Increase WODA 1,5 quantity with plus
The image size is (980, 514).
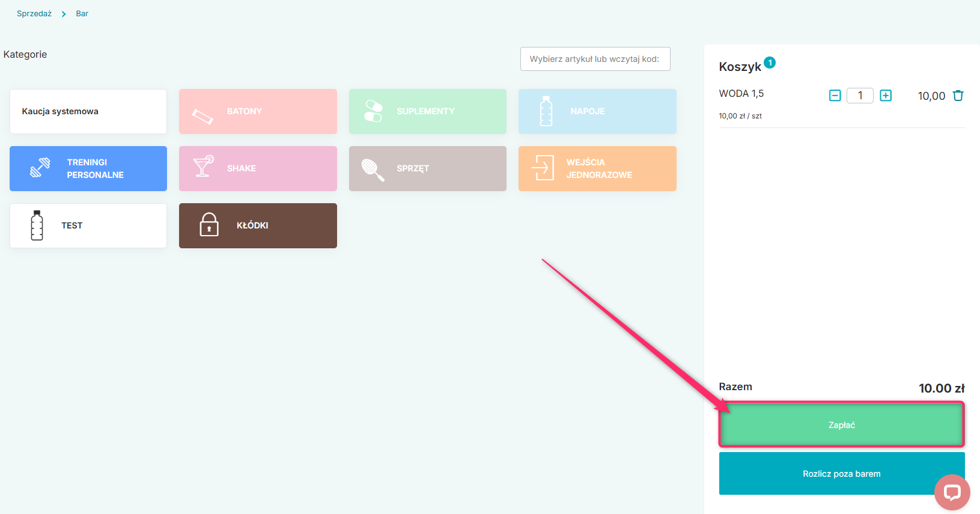(x=886, y=96)
